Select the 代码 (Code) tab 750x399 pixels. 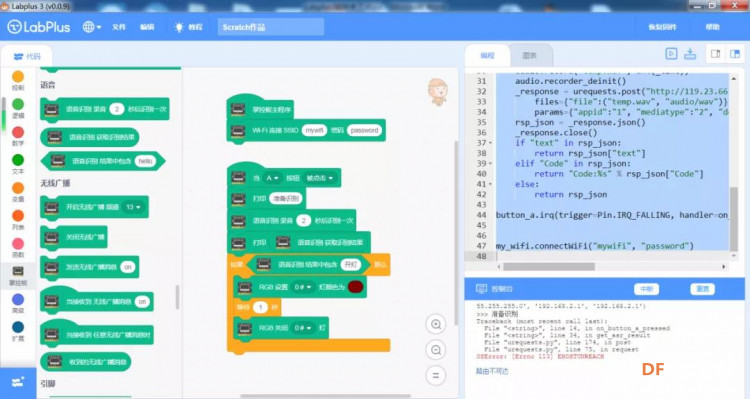tap(27, 56)
